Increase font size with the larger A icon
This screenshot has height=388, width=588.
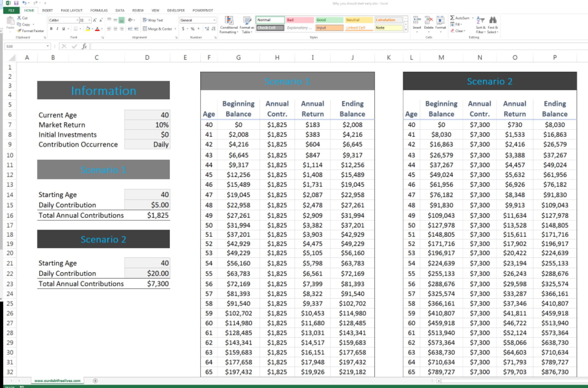tap(95, 20)
